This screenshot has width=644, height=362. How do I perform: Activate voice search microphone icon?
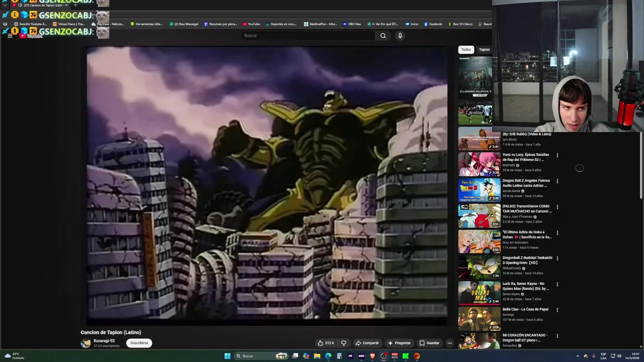400,36
